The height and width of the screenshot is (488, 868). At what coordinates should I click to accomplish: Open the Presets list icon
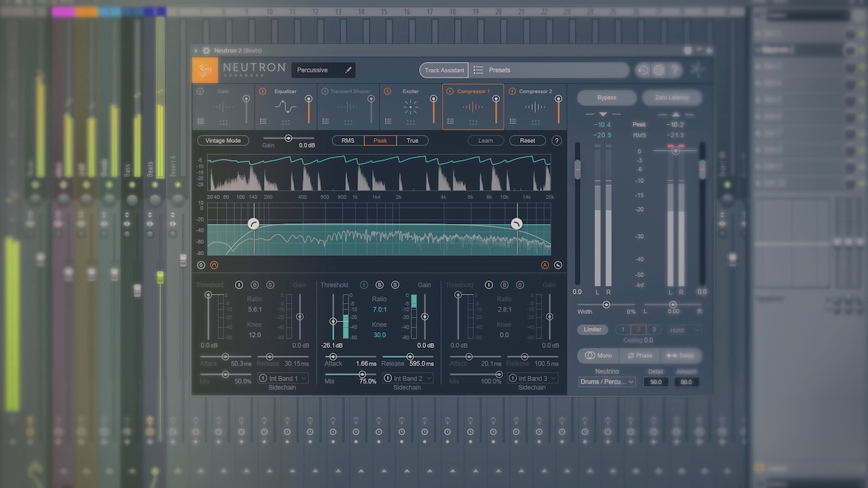478,70
